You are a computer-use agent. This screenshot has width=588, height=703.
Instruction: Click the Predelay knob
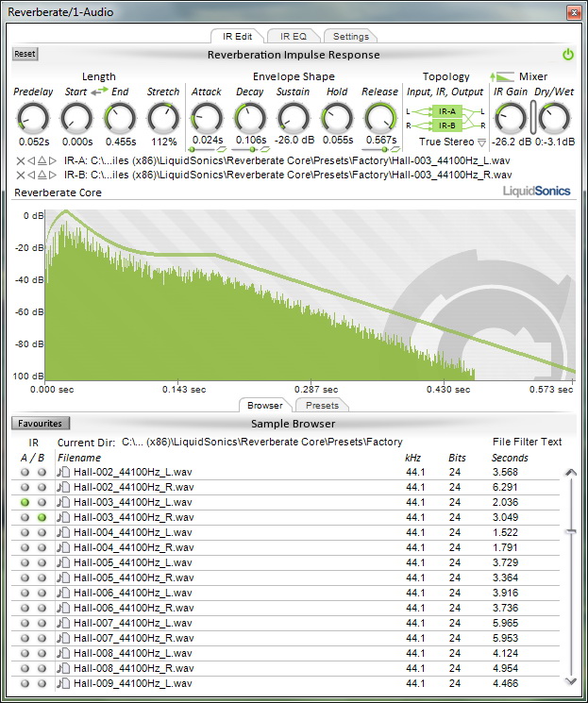click(x=33, y=118)
